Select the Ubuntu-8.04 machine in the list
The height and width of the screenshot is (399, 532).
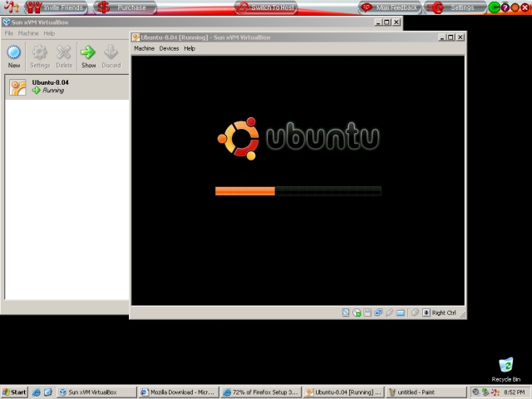[66, 86]
